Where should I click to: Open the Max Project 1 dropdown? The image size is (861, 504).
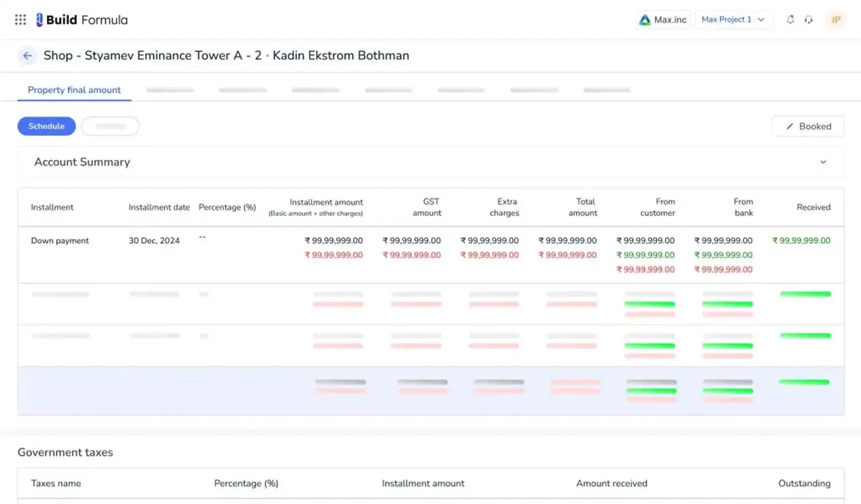[x=733, y=20]
